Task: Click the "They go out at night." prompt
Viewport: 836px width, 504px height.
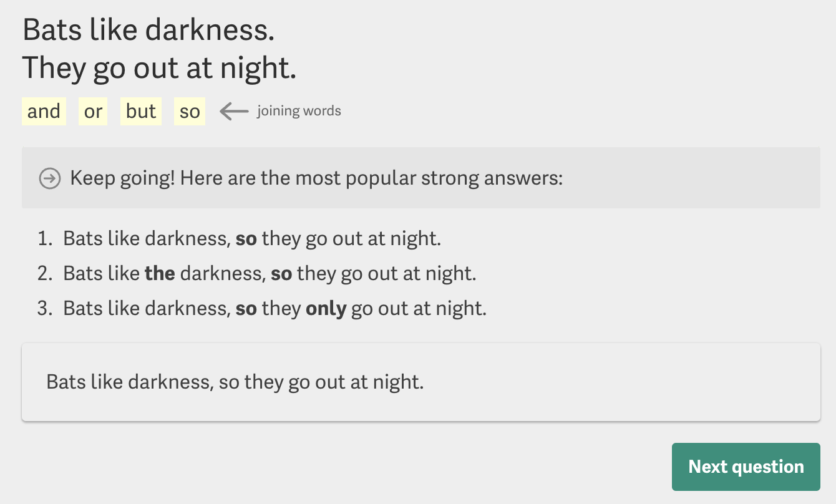Action: [x=159, y=68]
